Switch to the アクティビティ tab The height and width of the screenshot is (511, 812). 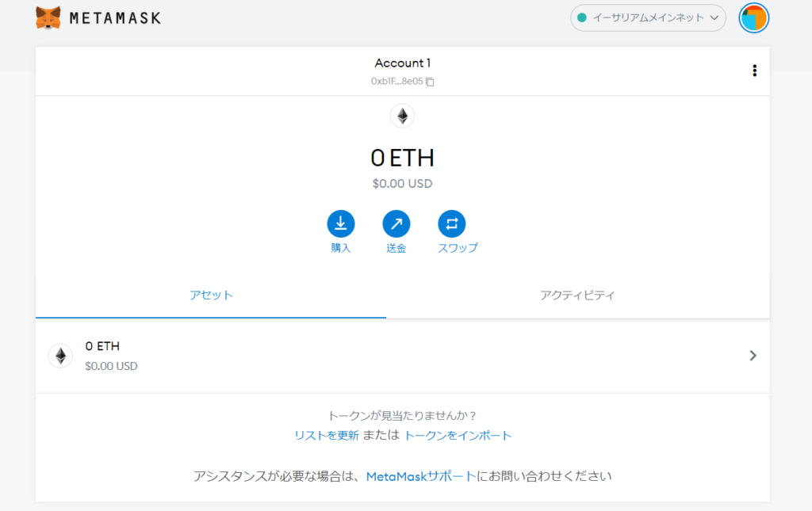tap(577, 296)
